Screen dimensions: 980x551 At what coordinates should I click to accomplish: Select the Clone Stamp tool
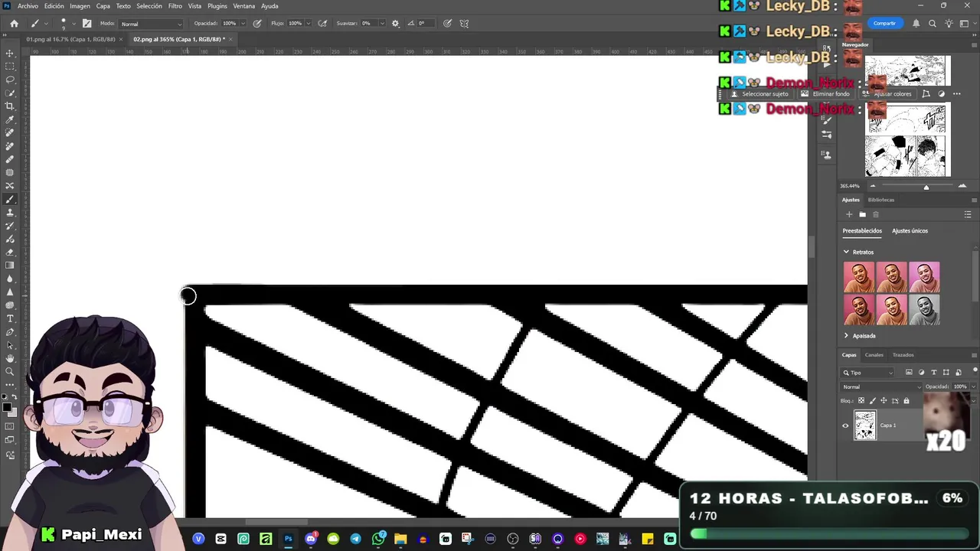(x=10, y=212)
